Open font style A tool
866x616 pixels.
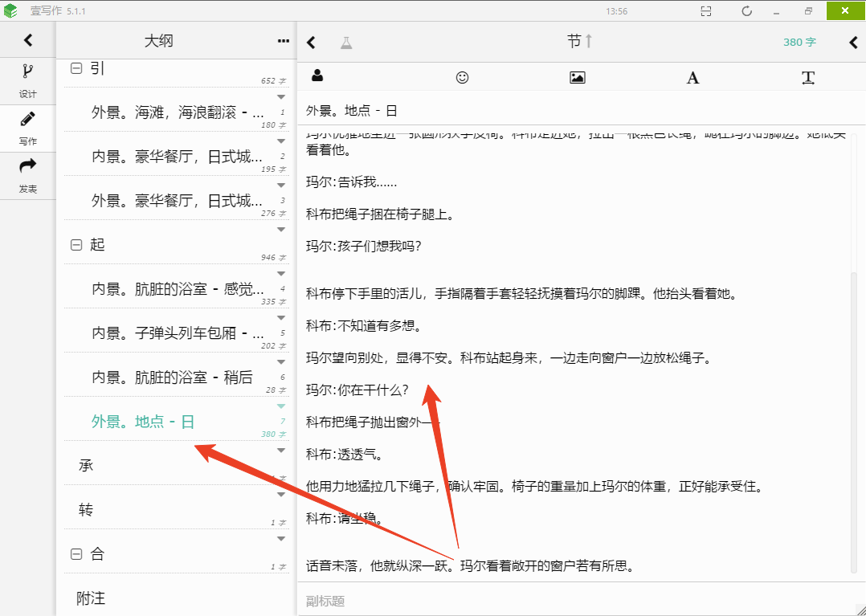[x=692, y=78]
